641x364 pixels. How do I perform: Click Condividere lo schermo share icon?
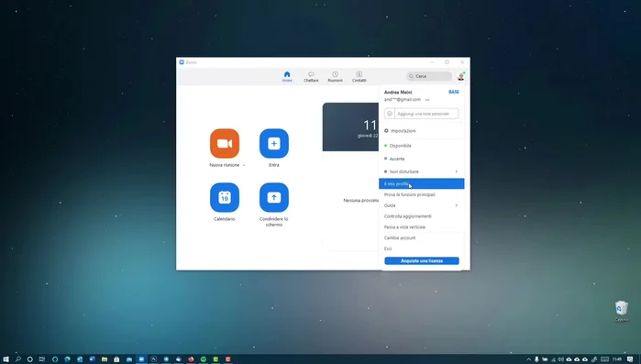[x=274, y=197]
